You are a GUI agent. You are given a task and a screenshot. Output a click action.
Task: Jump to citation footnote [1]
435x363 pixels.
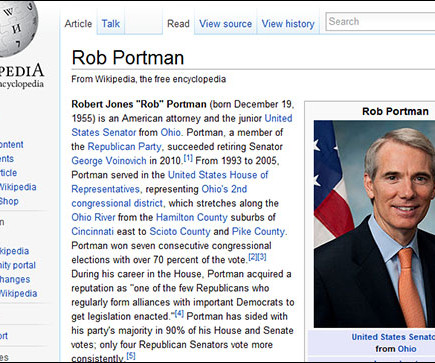[188, 158]
